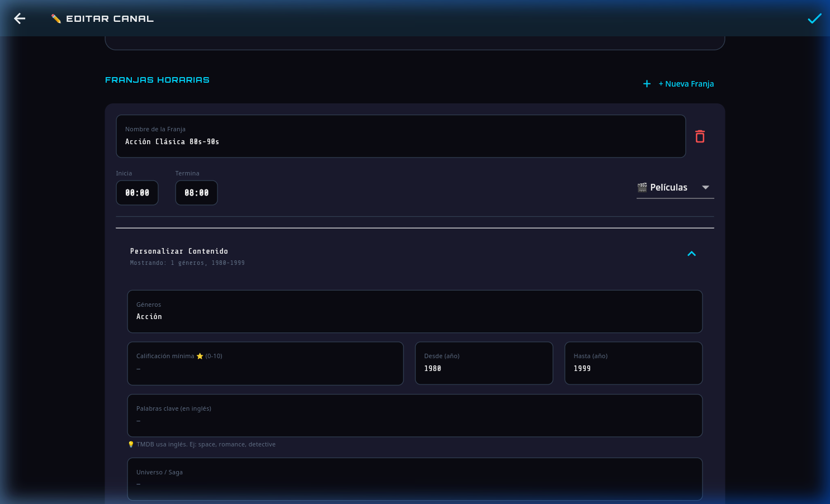Focus the Palabras clave (en inglés) field

[414, 415]
